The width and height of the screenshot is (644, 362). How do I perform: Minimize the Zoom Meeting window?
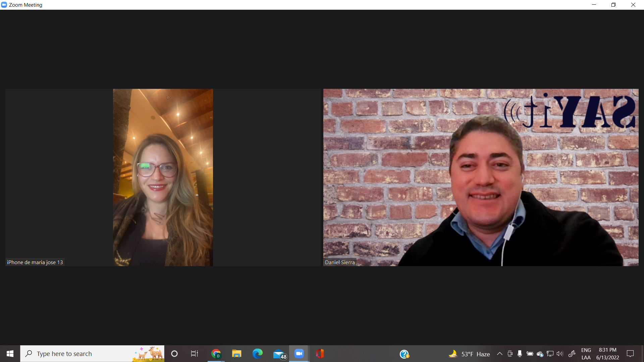tap(594, 5)
